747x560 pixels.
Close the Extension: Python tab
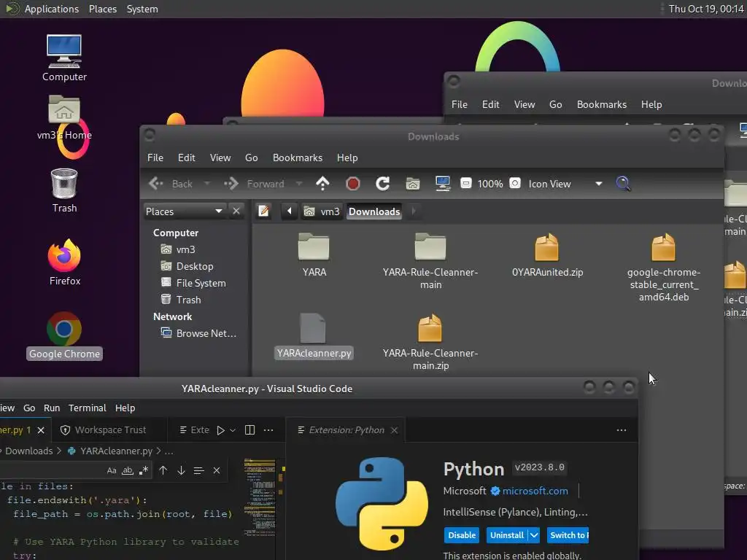[x=394, y=430]
